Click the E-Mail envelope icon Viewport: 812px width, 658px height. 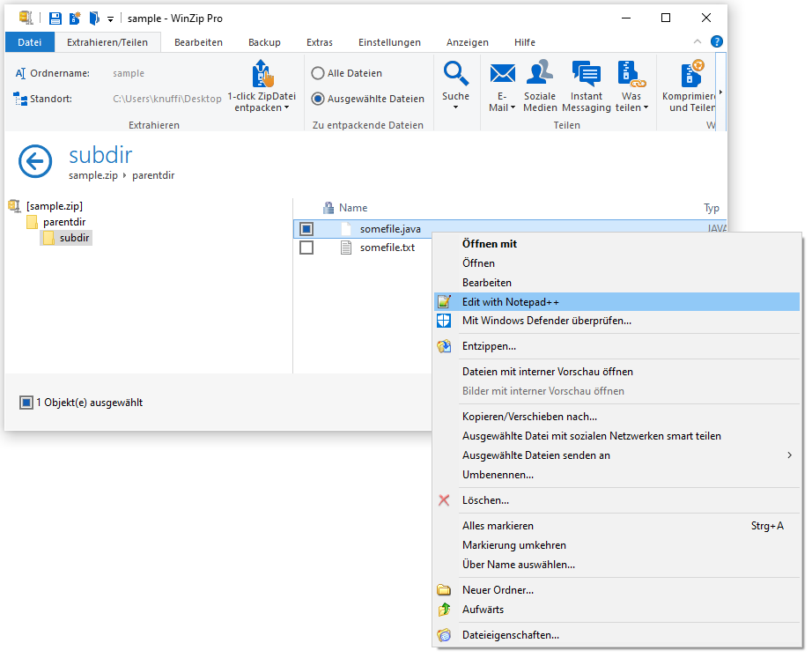[x=502, y=73]
